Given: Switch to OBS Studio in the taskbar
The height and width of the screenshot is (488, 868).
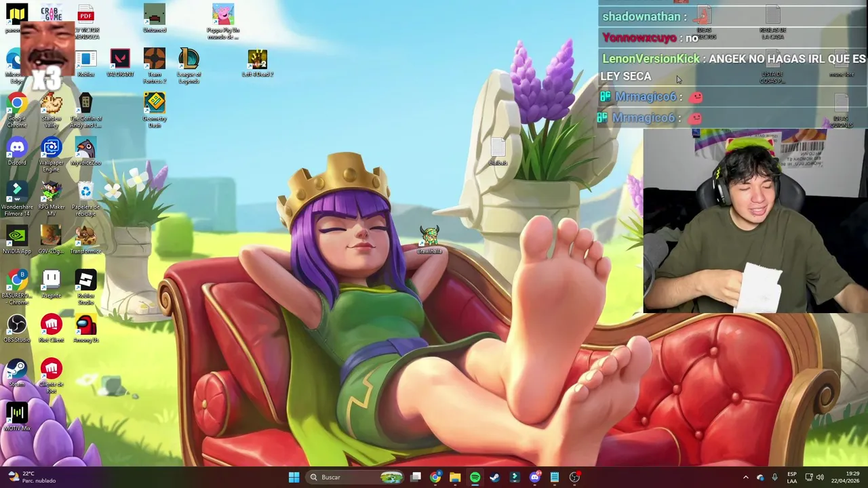Looking at the screenshot, I should [x=574, y=477].
